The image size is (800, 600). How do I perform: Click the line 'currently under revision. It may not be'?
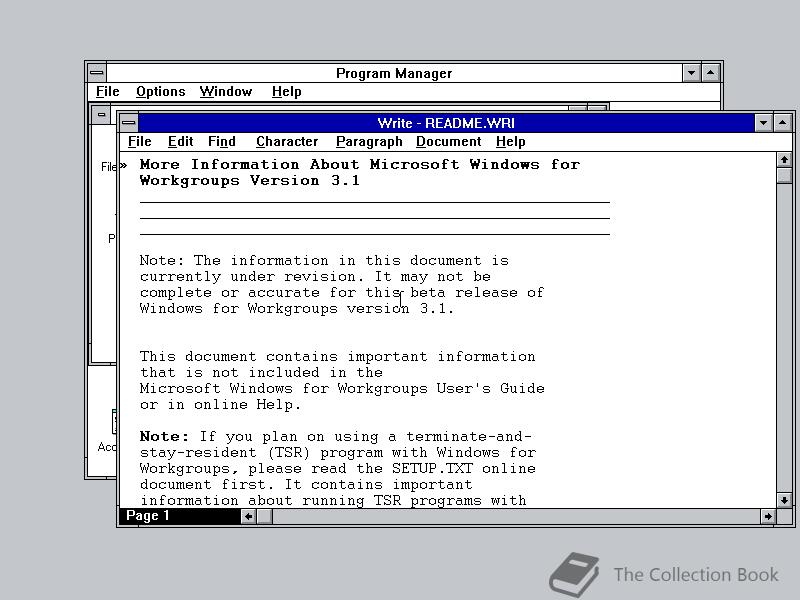(x=315, y=277)
